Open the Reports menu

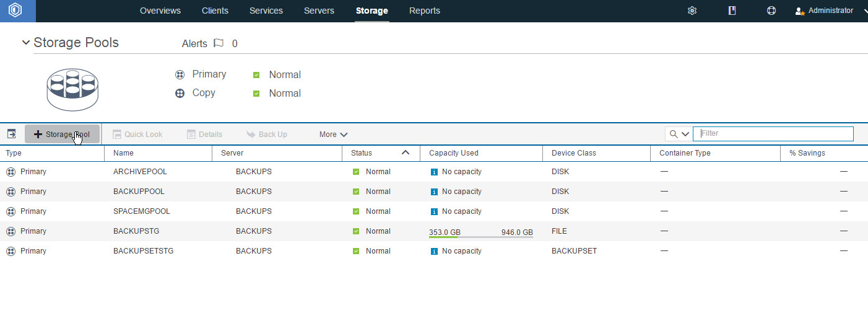click(425, 11)
